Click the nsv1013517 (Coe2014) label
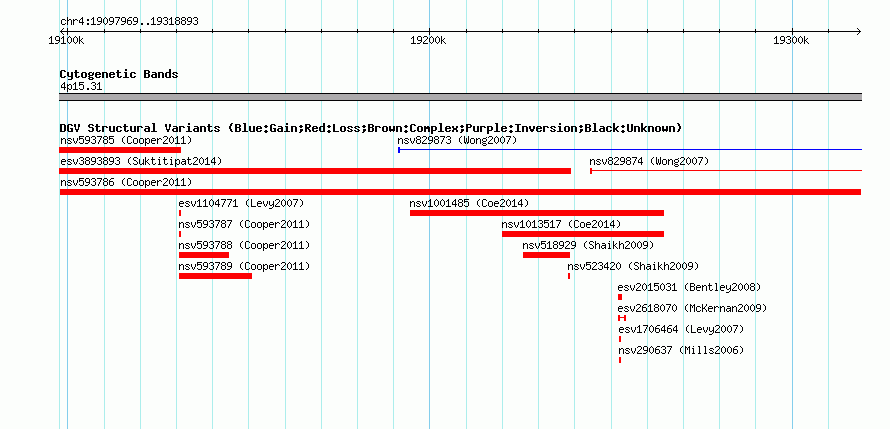This screenshot has width=890, height=429. [x=561, y=224]
